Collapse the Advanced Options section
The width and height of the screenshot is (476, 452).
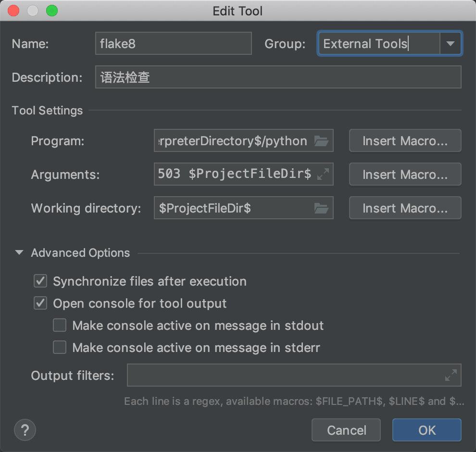[x=19, y=252]
